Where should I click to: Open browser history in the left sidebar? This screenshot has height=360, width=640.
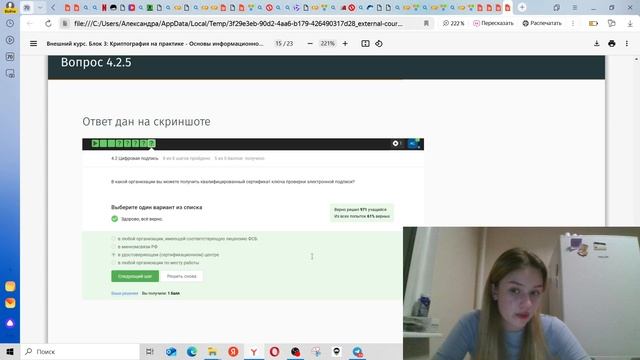(10, 24)
